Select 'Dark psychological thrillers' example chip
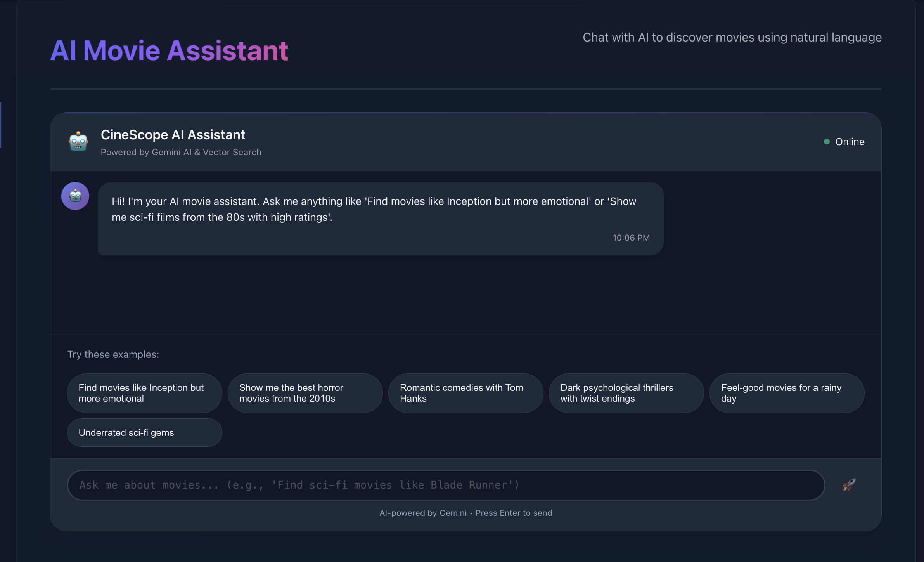This screenshot has height=562, width=924. point(626,393)
